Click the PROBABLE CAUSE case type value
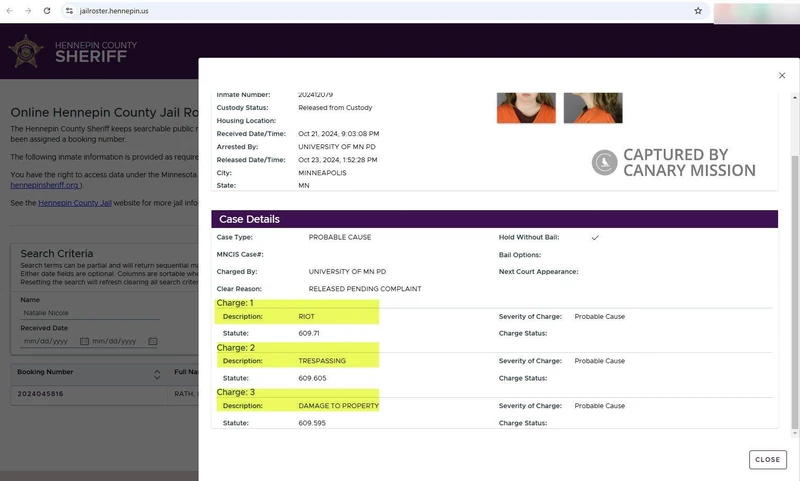Viewport: 800px width, 481px height. [x=340, y=237]
